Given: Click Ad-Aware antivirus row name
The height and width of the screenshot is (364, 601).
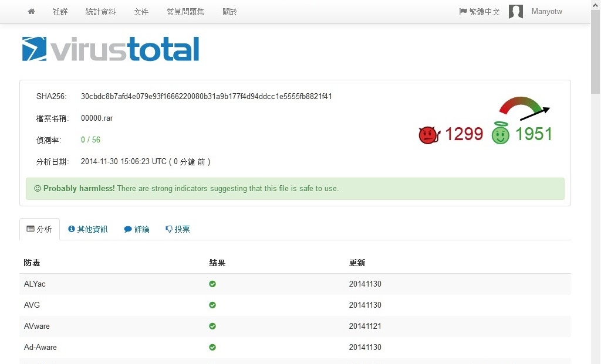Looking at the screenshot, I should click(40, 347).
